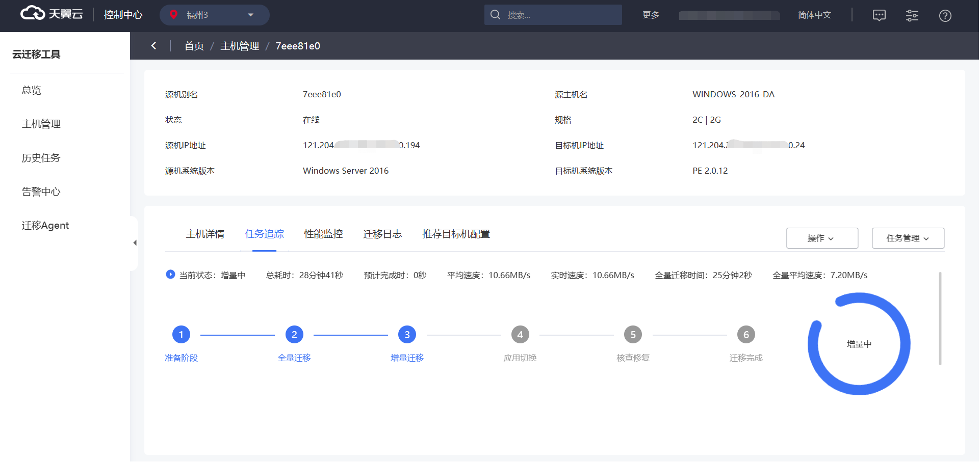The image size is (980, 462).
Task: Click step 6 circle 迁移完成
Action: click(x=746, y=335)
